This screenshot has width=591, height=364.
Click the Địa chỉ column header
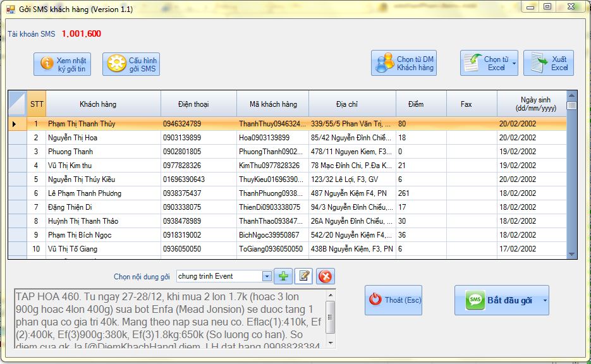pyautogui.click(x=352, y=104)
